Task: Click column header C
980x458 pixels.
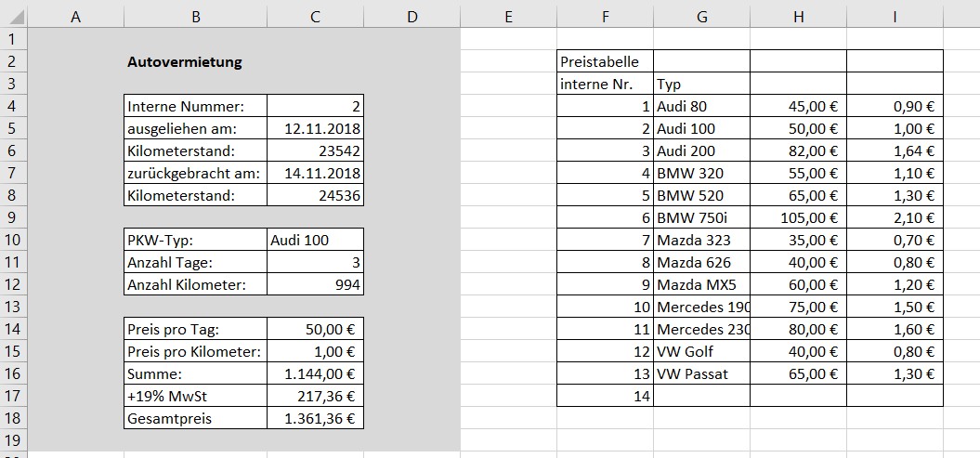Action: [315, 15]
